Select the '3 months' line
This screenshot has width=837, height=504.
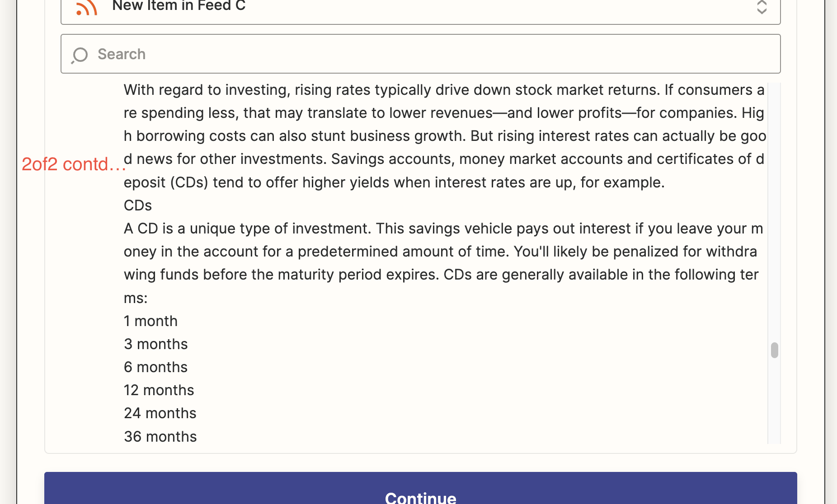[x=156, y=344]
